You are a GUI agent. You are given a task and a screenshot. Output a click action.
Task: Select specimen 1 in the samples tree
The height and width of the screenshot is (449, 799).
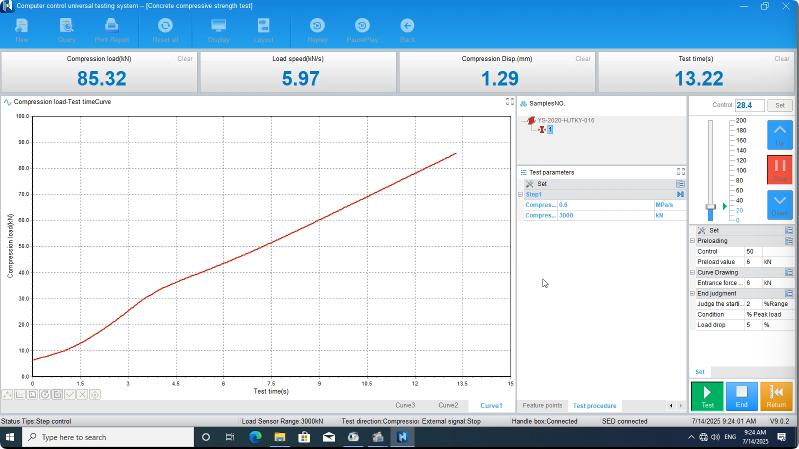[x=550, y=129]
